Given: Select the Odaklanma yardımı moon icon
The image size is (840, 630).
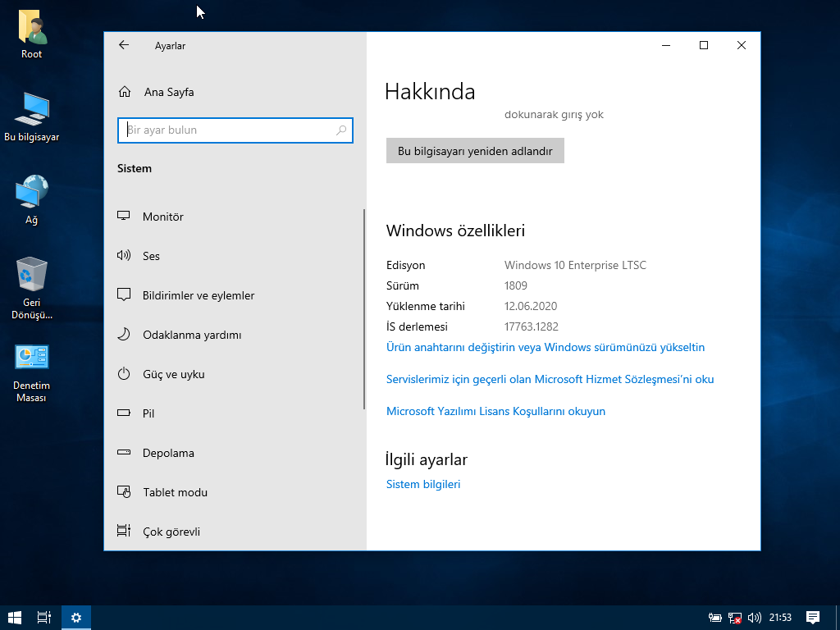Looking at the screenshot, I should tap(124, 335).
